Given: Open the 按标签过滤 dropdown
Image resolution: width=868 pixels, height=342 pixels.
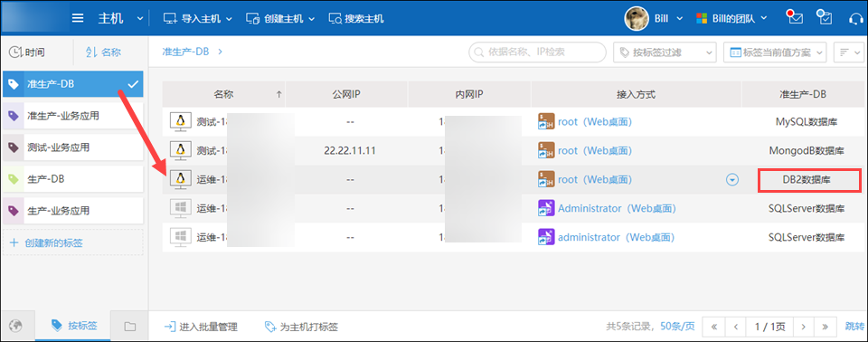Looking at the screenshot, I should [665, 52].
